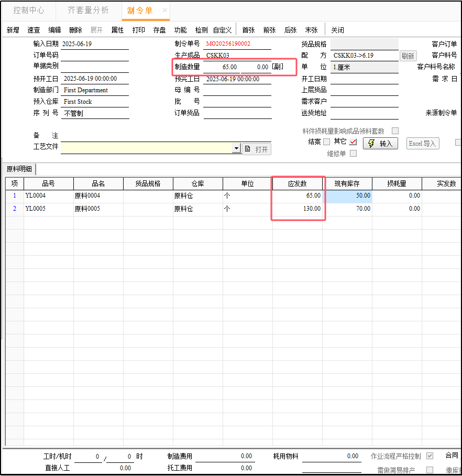Viewport: 462px width, 476px height.
Task: Click the 制造部门 field showing First Department
Action: coord(94,90)
